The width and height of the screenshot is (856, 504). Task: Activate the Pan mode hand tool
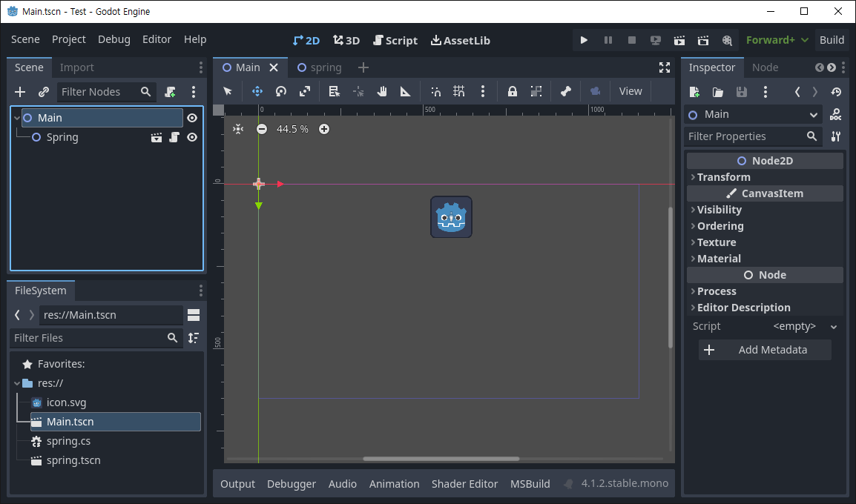coord(382,91)
